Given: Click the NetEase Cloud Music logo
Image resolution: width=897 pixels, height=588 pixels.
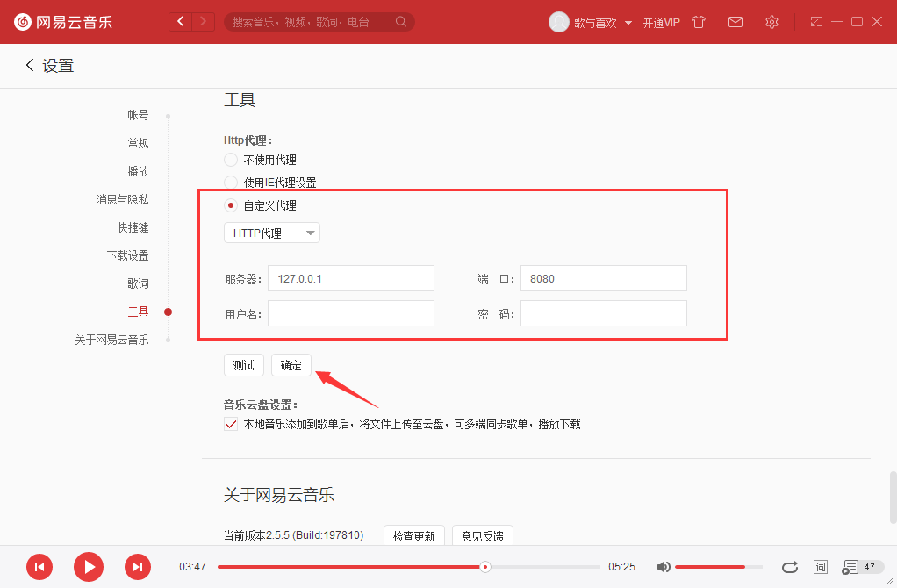Looking at the screenshot, I should tap(63, 22).
